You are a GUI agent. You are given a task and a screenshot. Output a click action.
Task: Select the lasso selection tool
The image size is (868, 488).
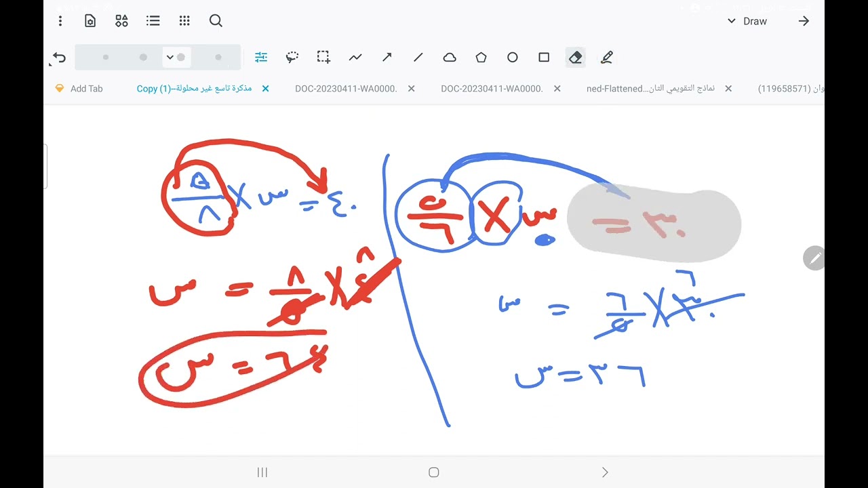(292, 58)
